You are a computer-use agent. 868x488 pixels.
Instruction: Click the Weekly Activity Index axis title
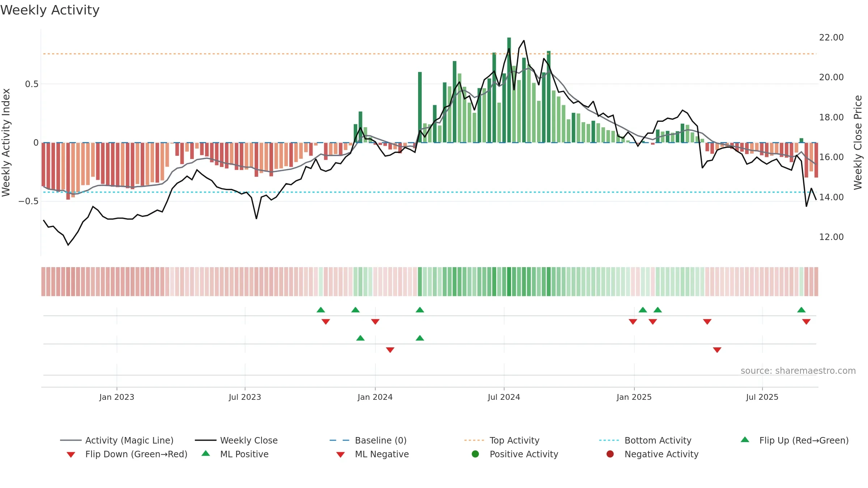[x=6, y=142]
